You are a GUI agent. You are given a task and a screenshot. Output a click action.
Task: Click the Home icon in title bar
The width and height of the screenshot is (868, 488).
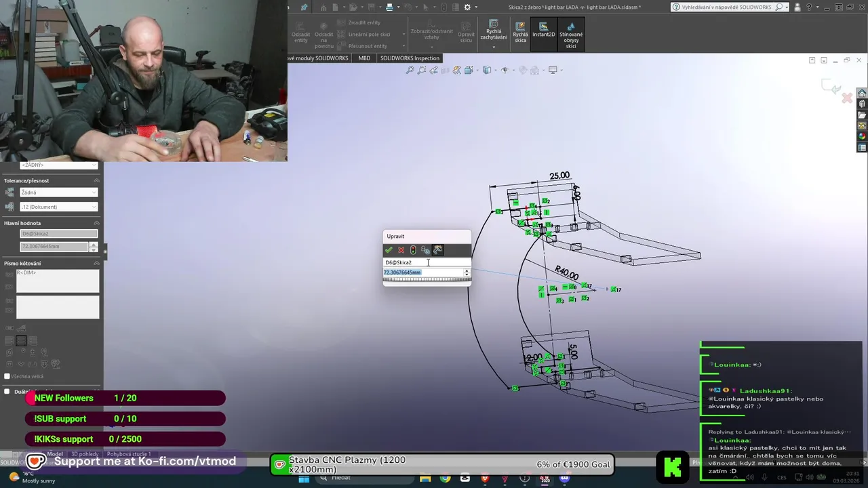[x=324, y=7]
